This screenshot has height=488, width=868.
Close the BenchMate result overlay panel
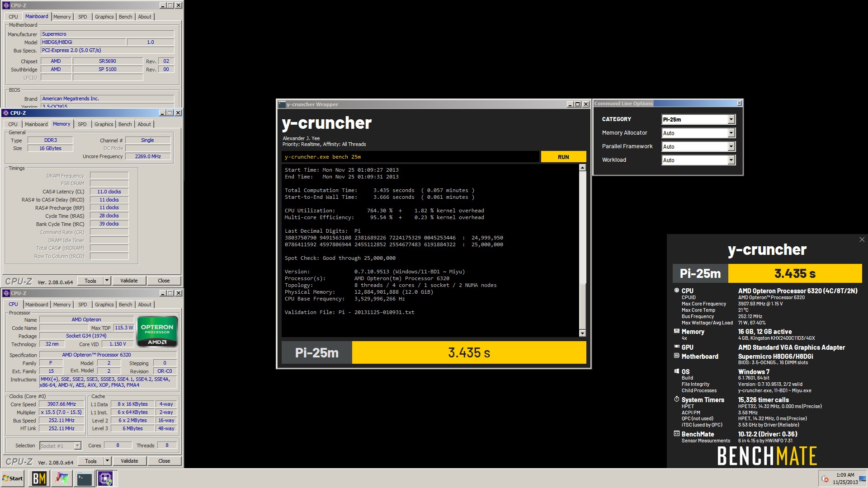click(x=862, y=239)
